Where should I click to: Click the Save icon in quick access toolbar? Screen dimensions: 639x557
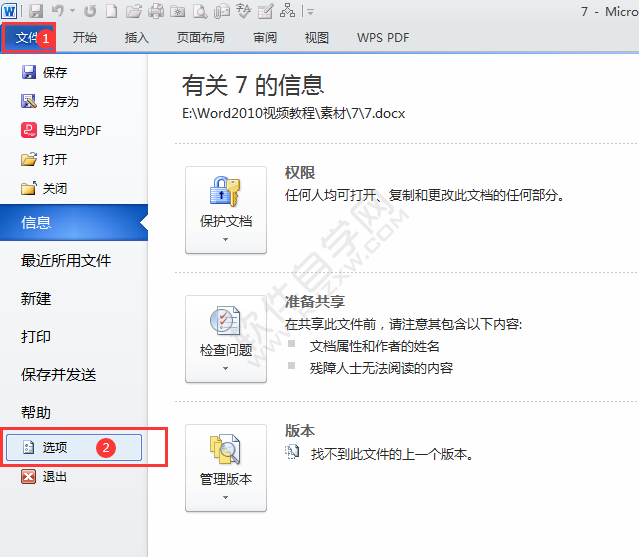[x=36, y=11]
